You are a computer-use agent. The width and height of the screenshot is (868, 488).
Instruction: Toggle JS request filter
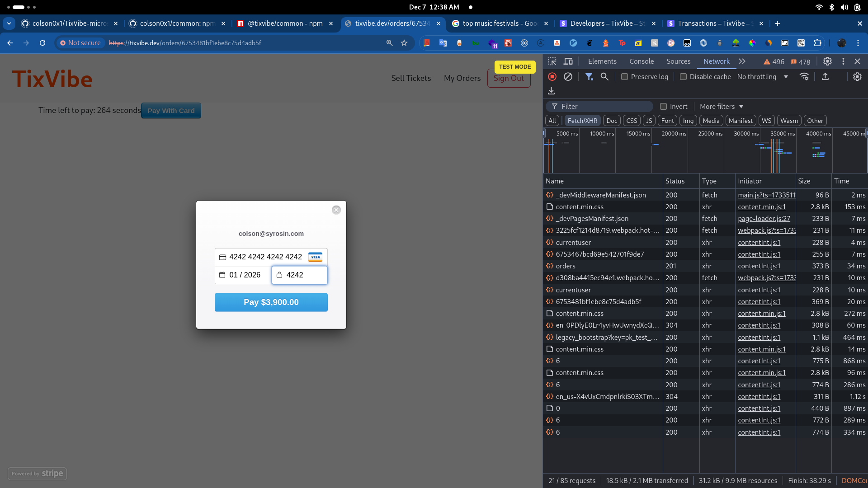pos(649,121)
